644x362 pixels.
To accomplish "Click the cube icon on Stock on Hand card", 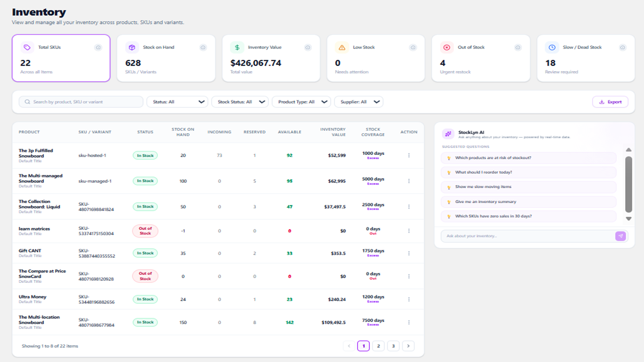I will pyautogui.click(x=132, y=47).
